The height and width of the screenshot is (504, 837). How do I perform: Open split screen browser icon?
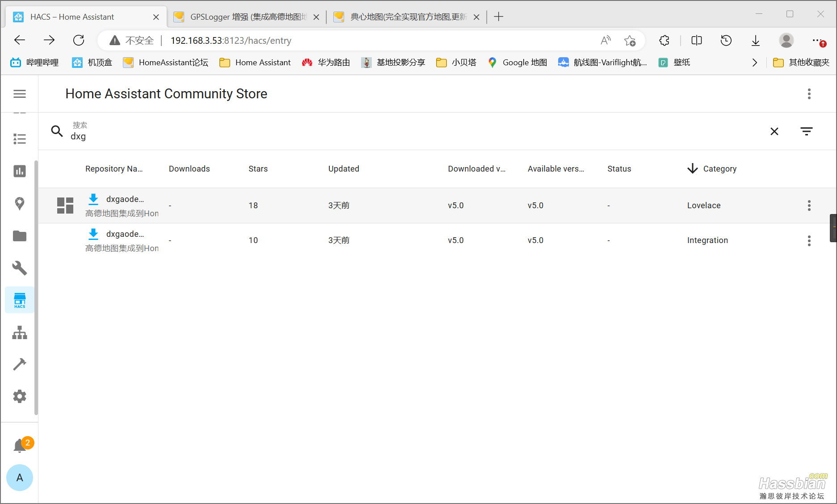[697, 41]
